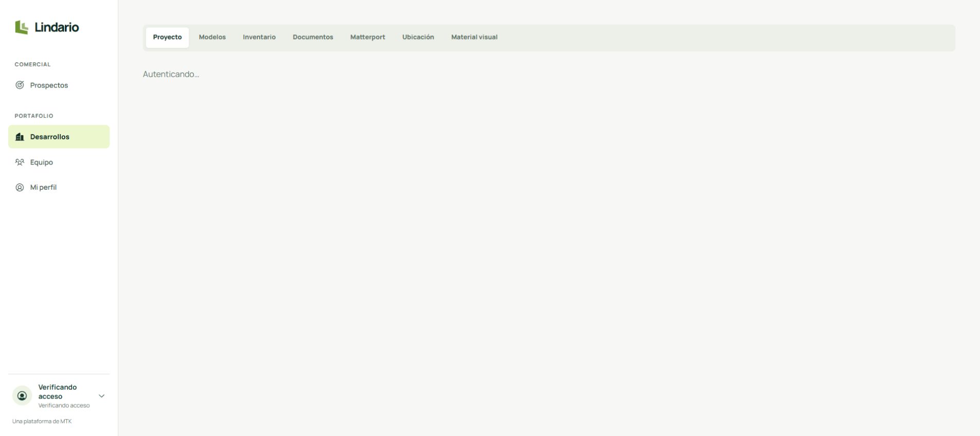The width and height of the screenshot is (980, 436).
Task: Click the PORTAFOLIO section label
Action: click(x=34, y=116)
